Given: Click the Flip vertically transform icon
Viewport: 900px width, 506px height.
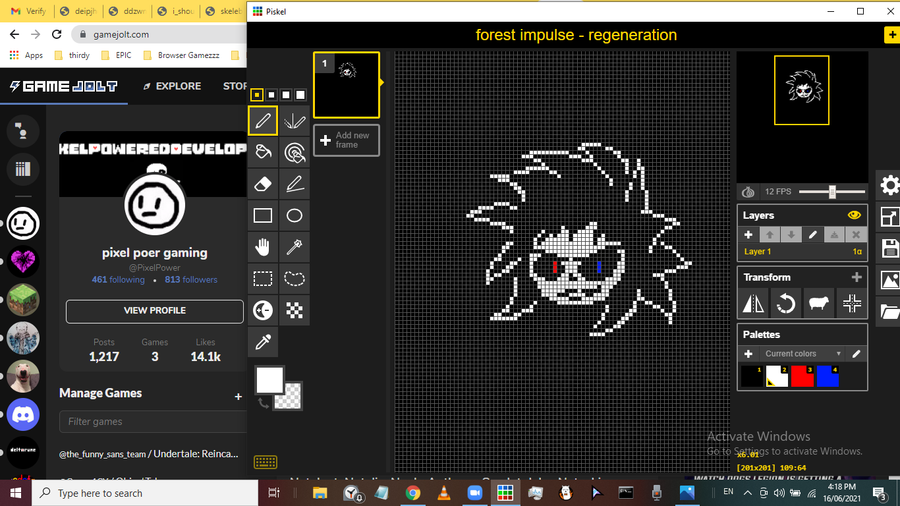Looking at the screenshot, I should click(x=754, y=303).
